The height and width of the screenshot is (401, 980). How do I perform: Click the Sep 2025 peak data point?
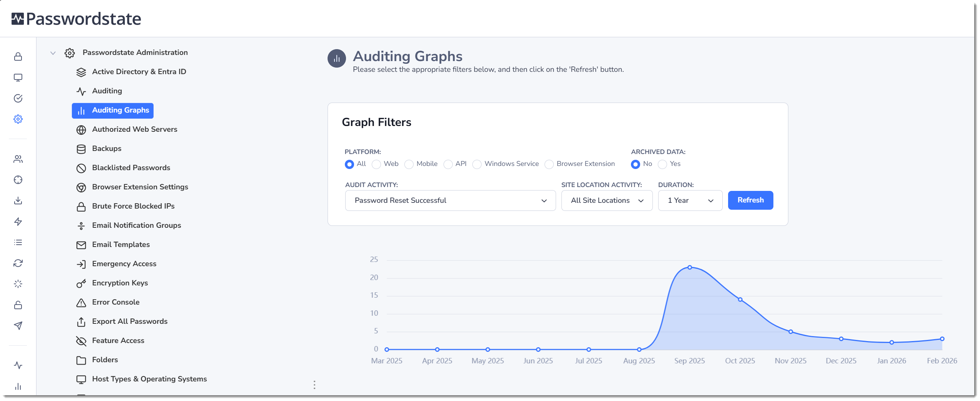click(690, 267)
